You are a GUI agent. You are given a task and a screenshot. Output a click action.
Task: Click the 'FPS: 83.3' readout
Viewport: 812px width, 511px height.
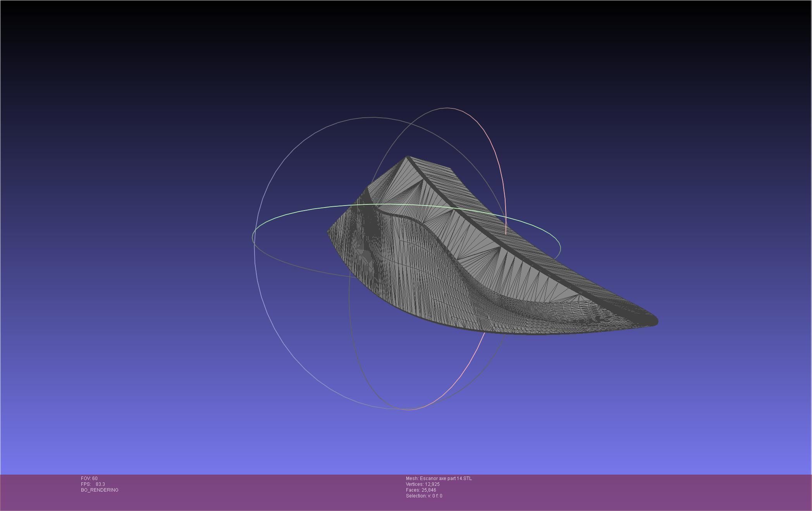93,484
